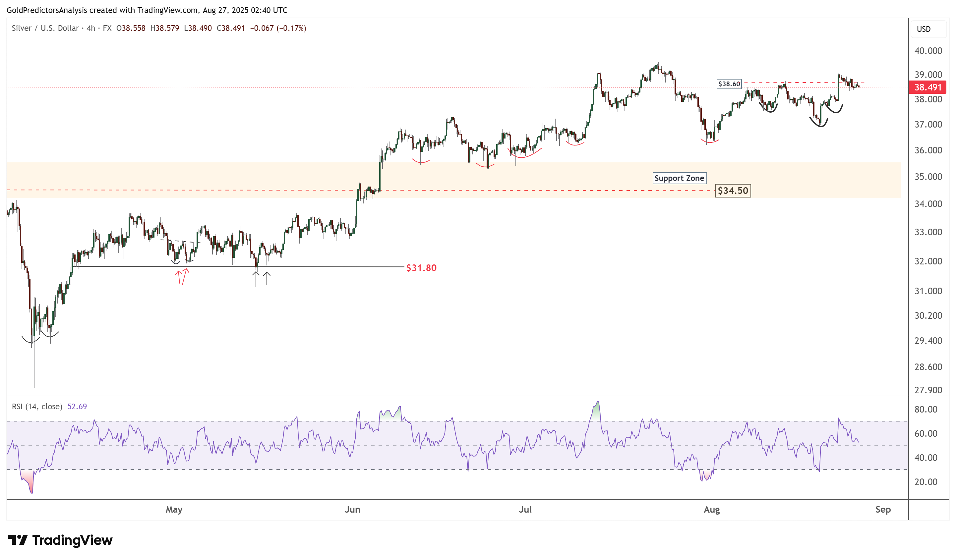The width and height of the screenshot is (956, 560).
Task: Click the red $31.80 price label
Action: (421, 268)
